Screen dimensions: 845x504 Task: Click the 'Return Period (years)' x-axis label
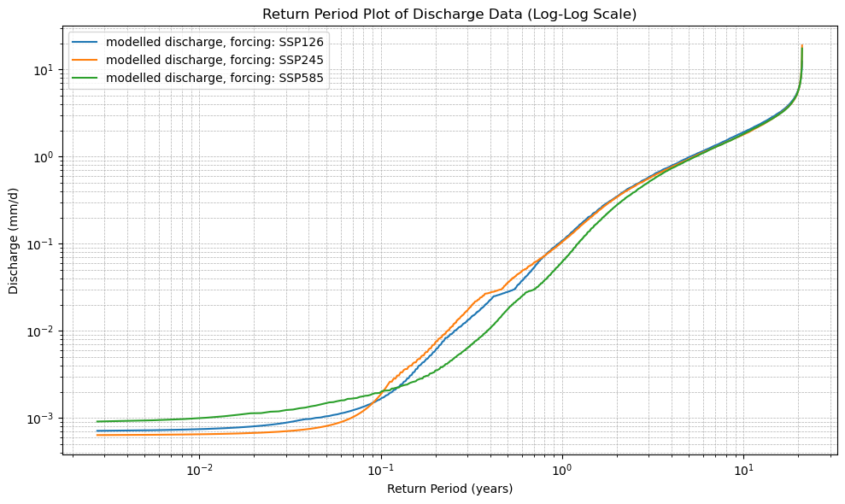point(449,489)
